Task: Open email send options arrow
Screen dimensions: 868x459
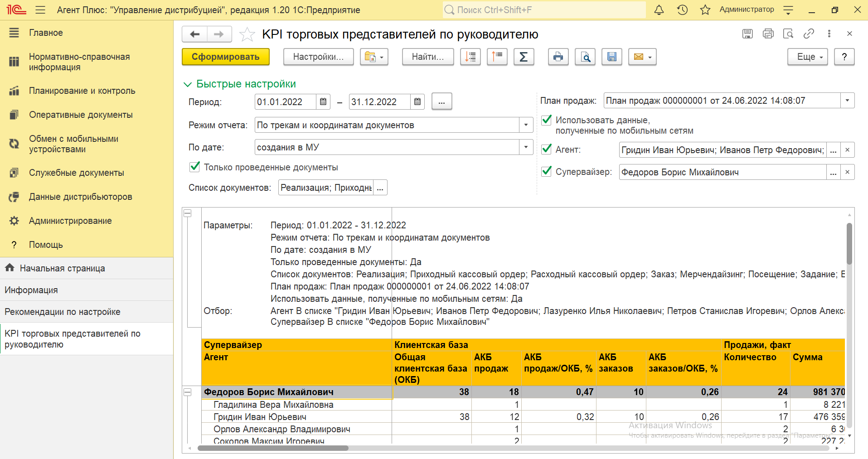Action: pos(650,57)
